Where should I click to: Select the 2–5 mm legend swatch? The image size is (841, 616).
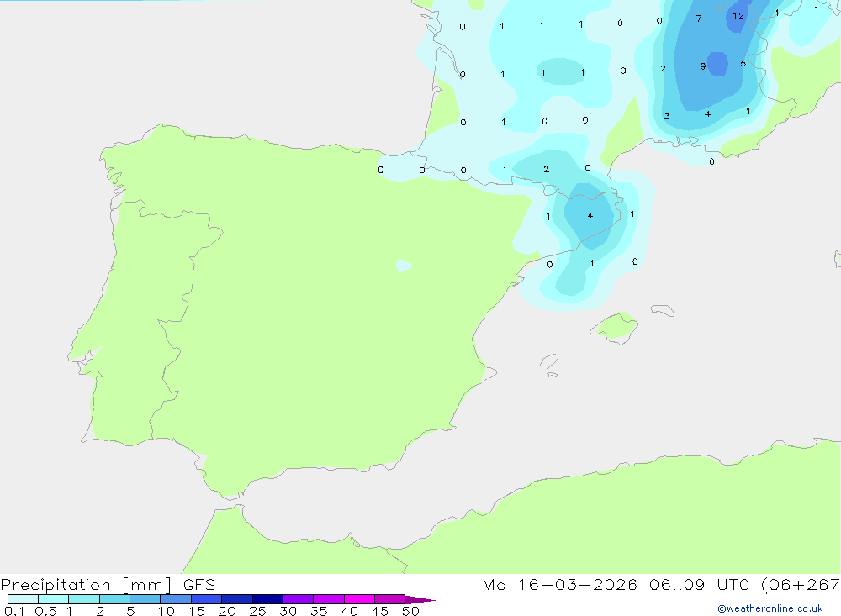[114, 599]
